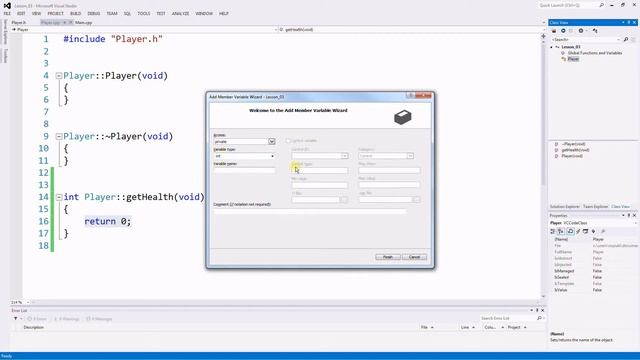The image size is (640, 360).
Task: Open the DEBUG menu
Action: [93, 13]
